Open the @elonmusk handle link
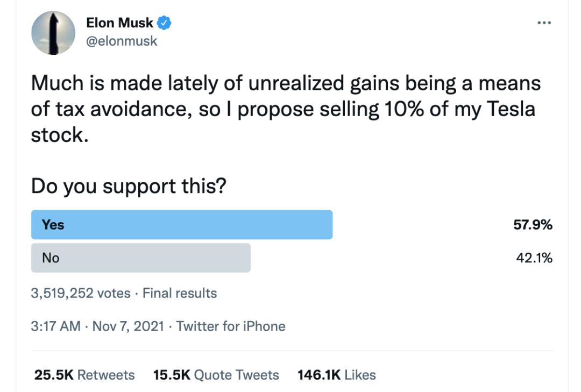This screenshot has width=581, height=392. coord(122,41)
